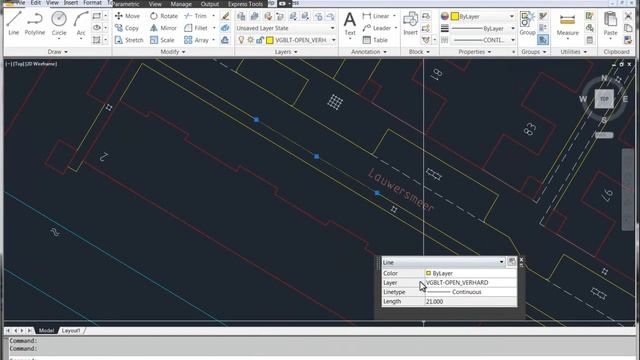Expand the Block panel
Viewport: 640px width, 360px height.
(x=419, y=52)
